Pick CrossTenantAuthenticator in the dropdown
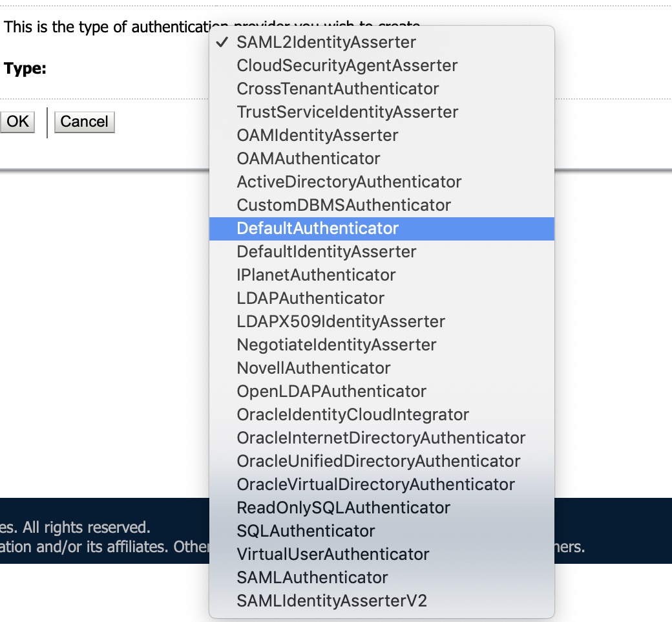This screenshot has height=622, width=672. pos(381,89)
